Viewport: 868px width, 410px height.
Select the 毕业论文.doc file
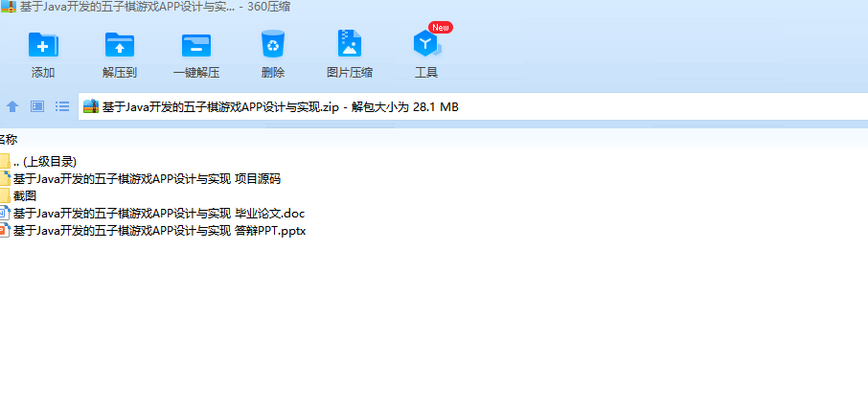(152, 213)
